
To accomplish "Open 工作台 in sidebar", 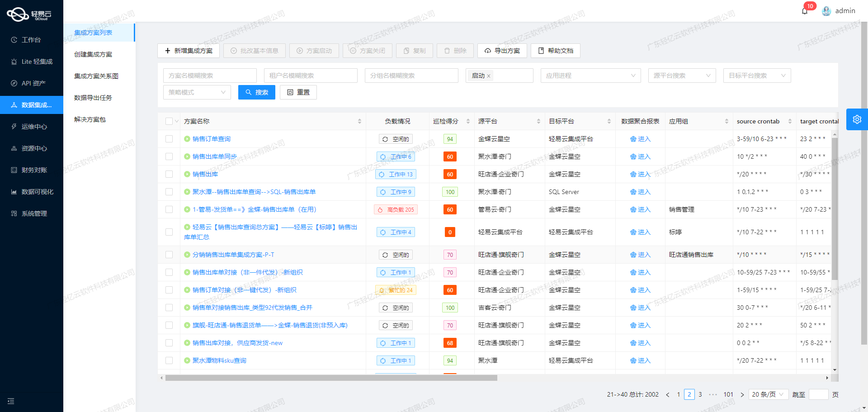I will 32,40.
